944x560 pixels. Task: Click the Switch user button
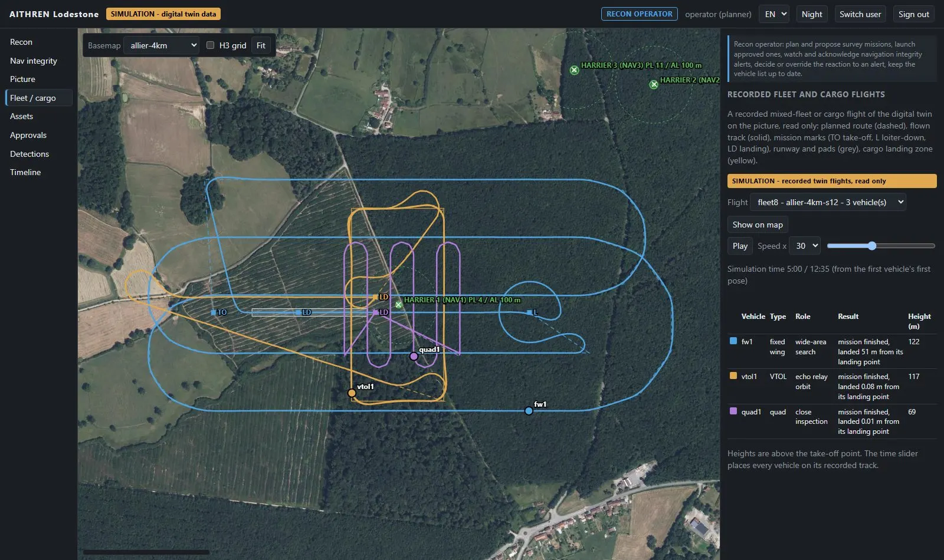click(860, 14)
